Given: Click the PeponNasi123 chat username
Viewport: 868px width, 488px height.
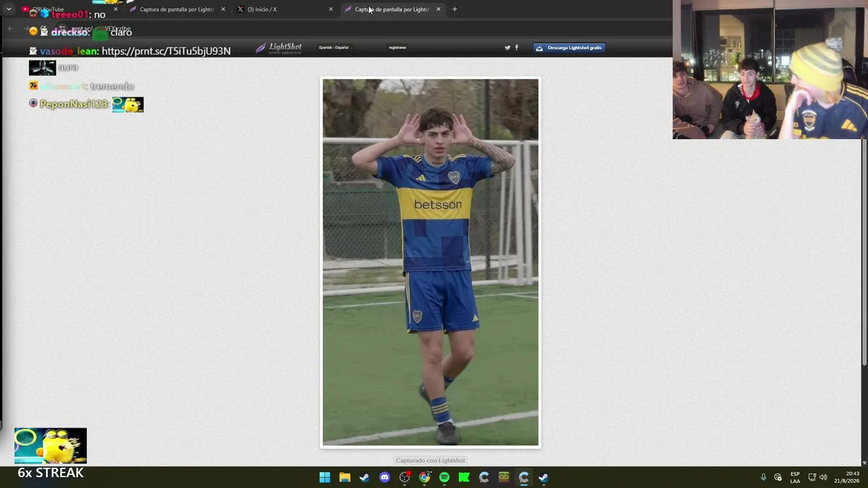Looking at the screenshot, I should (74, 104).
